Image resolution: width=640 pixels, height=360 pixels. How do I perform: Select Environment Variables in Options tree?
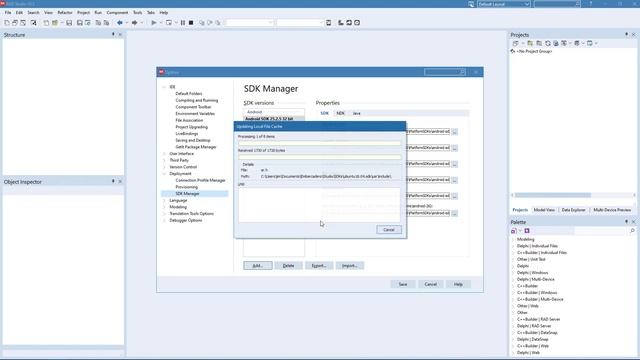click(x=195, y=114)
